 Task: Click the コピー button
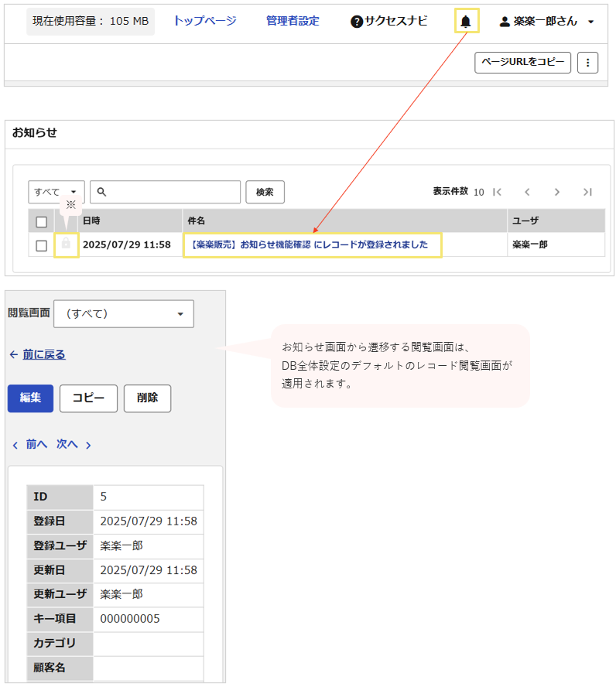tap(88, 398)
